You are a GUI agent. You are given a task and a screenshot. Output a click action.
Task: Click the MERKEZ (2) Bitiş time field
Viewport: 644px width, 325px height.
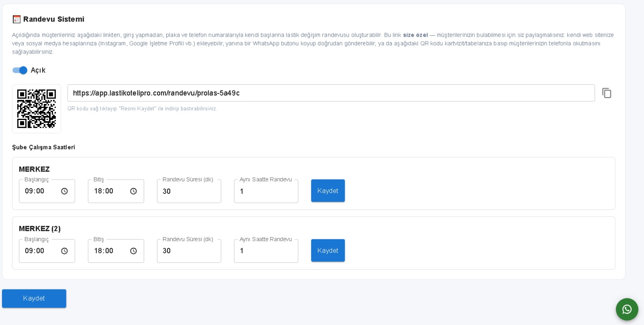[116, 251]
